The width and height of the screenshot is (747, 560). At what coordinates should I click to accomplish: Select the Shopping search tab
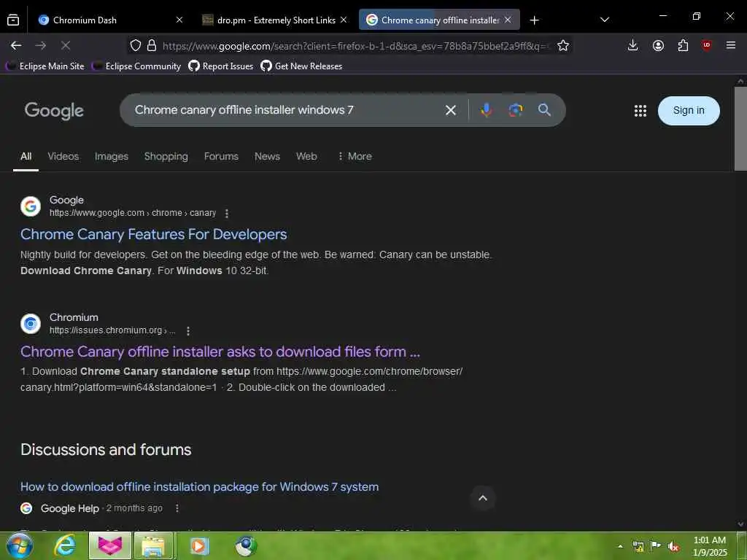pos(166,156)
